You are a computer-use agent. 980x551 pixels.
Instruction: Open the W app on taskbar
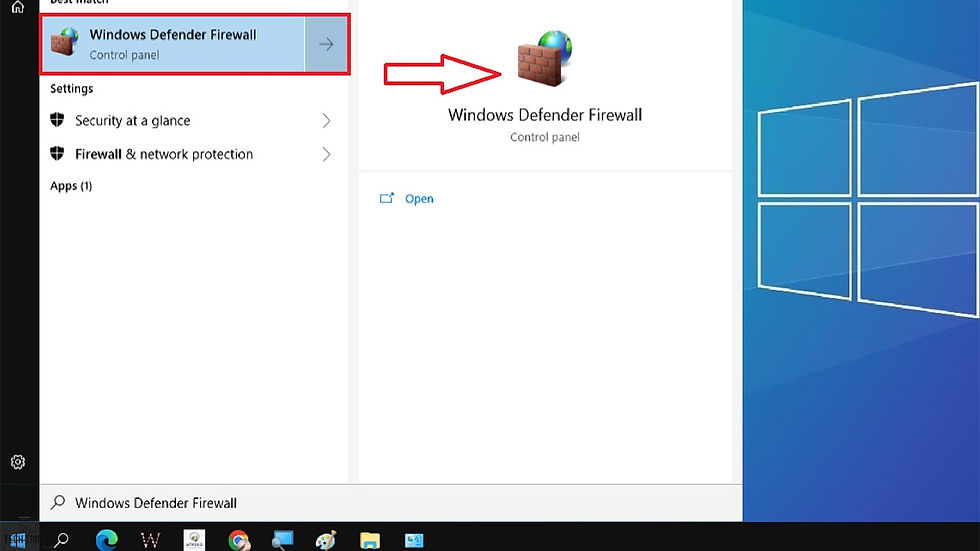coord(150,540)
